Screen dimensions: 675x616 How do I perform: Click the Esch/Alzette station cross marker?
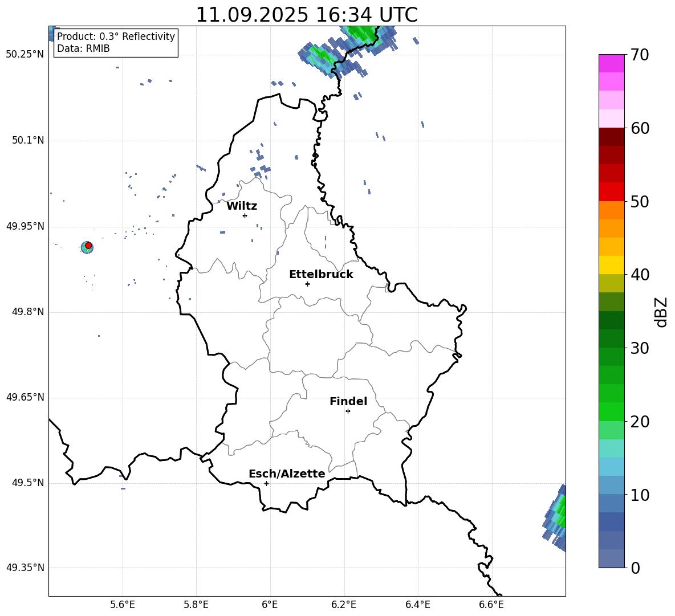266,483
